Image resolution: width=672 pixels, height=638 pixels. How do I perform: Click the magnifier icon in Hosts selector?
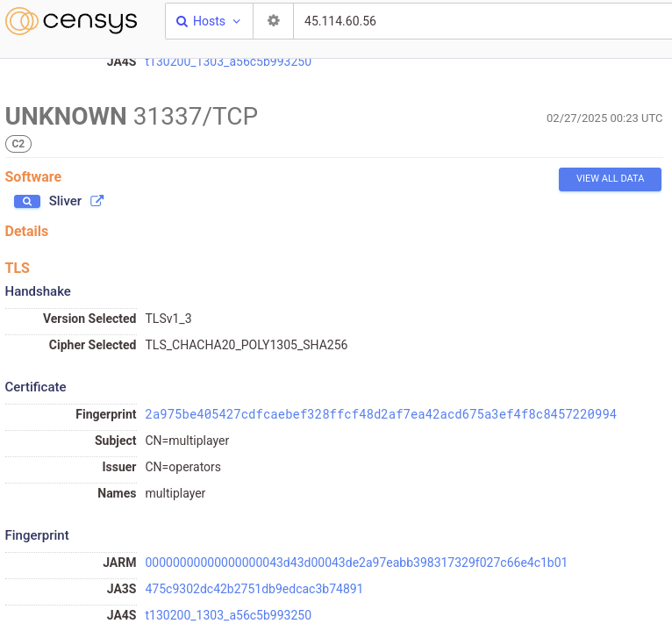coord(182,21)
